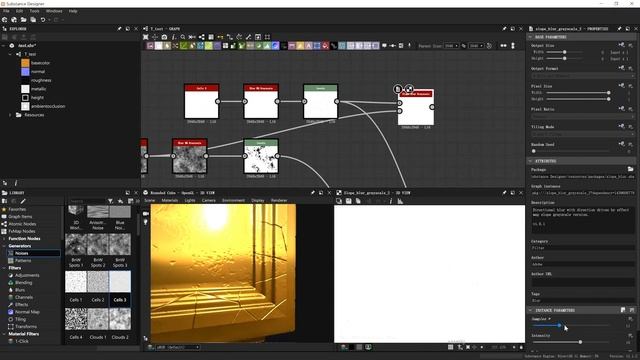Adjust the Output Size Width slider
Screen dimensions: 640x360
[564, 52]
